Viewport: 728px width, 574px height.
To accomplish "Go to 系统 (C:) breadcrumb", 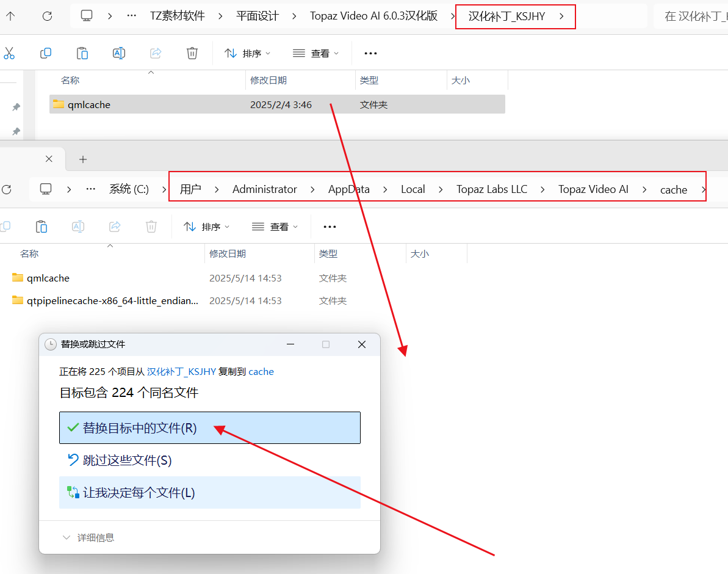I will click(129, 189).
